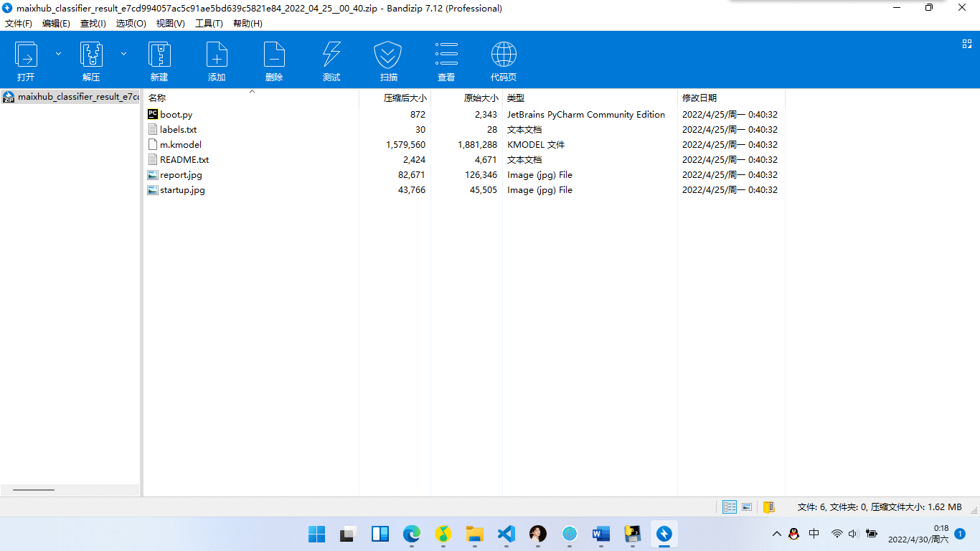Switch to thumbnail view in status bar
Image resolution: width=980 pixels, height=551 pixels.
(747, 507)
